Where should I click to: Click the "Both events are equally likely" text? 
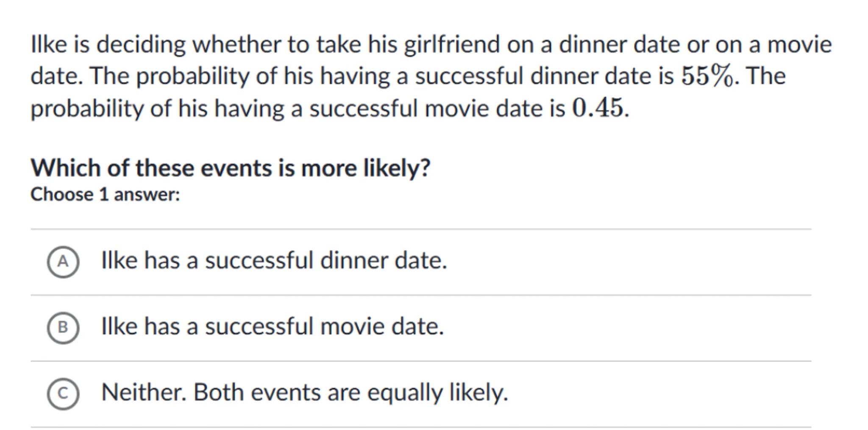pos(351,393)
